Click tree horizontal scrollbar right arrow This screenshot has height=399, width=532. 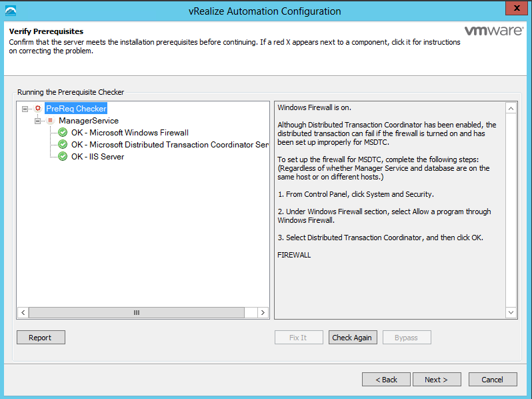[x=263, y=312]
